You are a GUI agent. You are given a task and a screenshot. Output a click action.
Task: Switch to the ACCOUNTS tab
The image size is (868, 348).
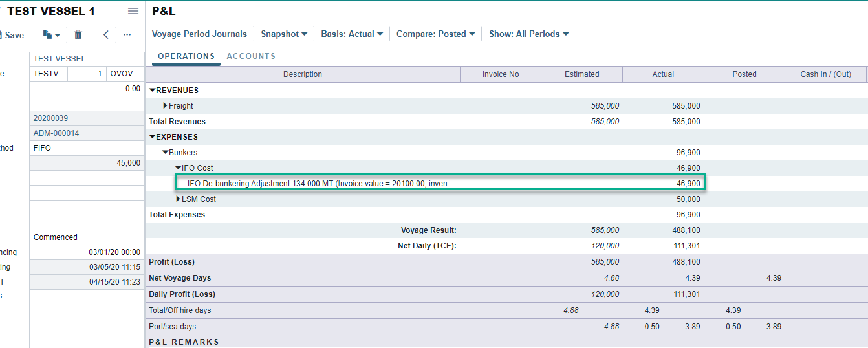coord(251,56)
